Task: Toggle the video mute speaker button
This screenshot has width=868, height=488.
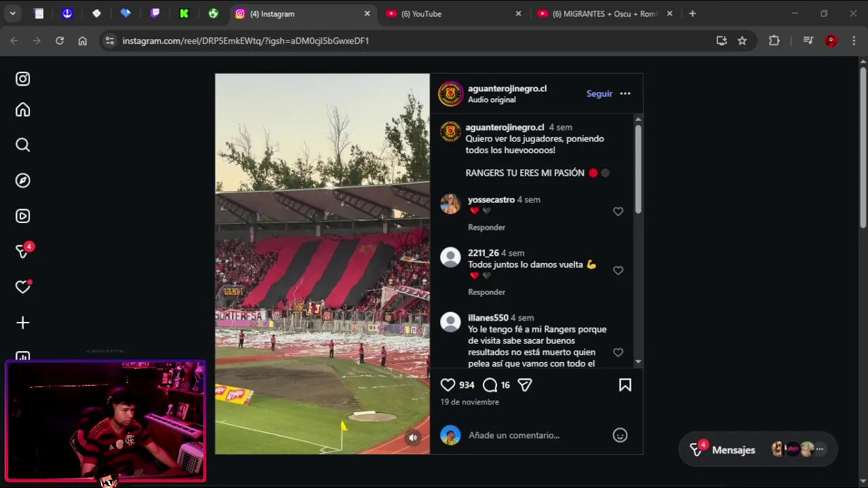Action: click(413, 438)
